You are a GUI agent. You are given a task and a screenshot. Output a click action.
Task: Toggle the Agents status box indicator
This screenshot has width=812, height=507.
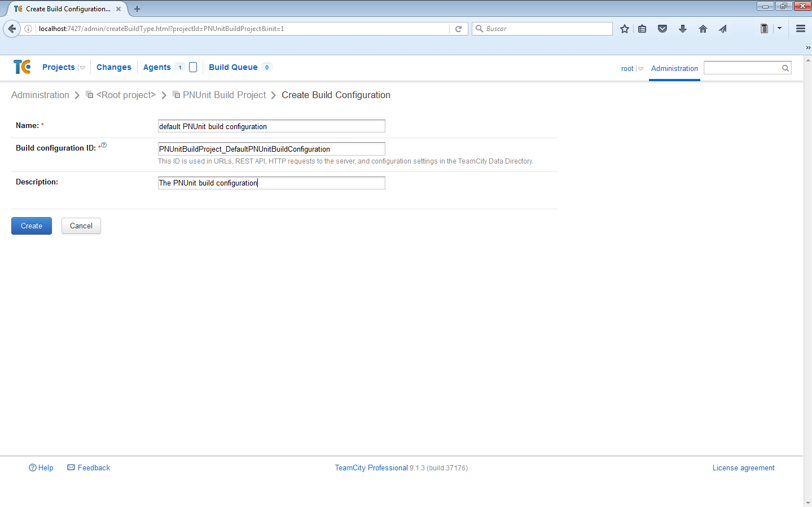click(x=193, y=67)
